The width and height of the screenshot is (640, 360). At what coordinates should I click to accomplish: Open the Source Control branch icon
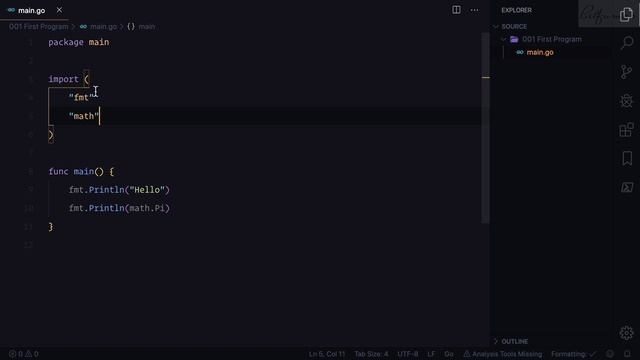click(626, 72)
